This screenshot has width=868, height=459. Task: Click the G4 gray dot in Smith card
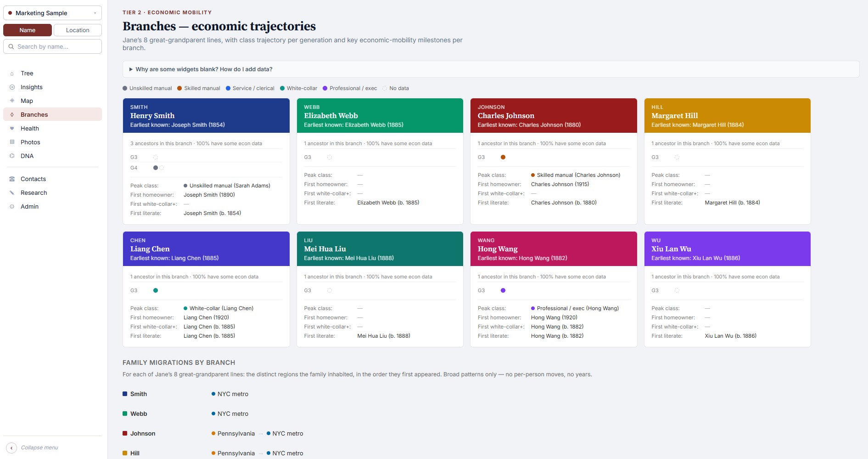coord(156,168)
